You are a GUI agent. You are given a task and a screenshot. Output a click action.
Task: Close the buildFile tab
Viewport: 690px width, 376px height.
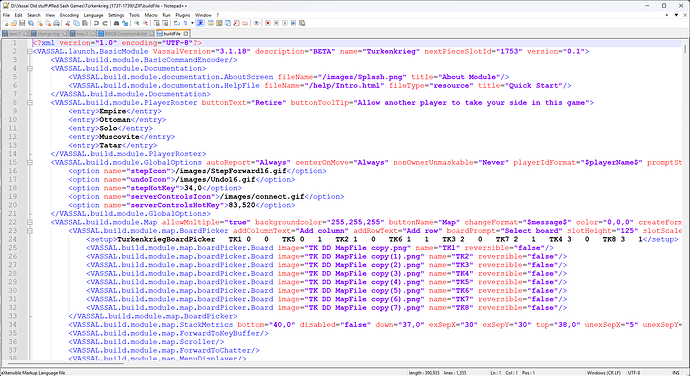186,33
